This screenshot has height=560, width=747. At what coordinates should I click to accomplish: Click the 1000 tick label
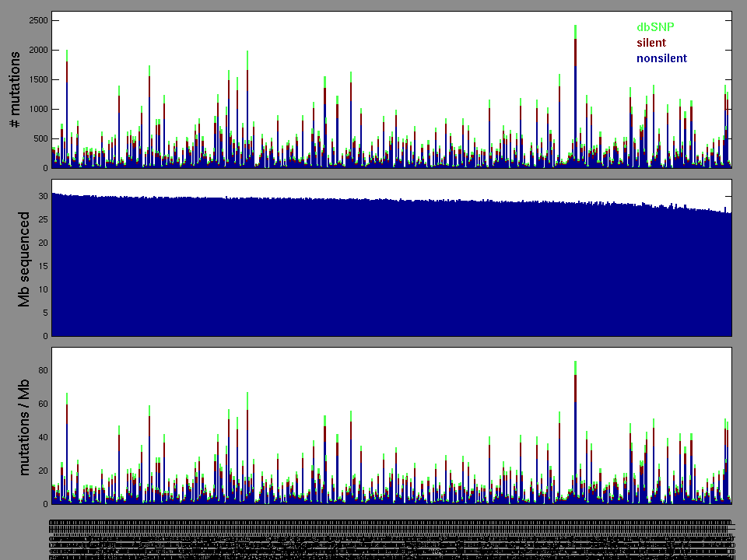pos(37,109)
